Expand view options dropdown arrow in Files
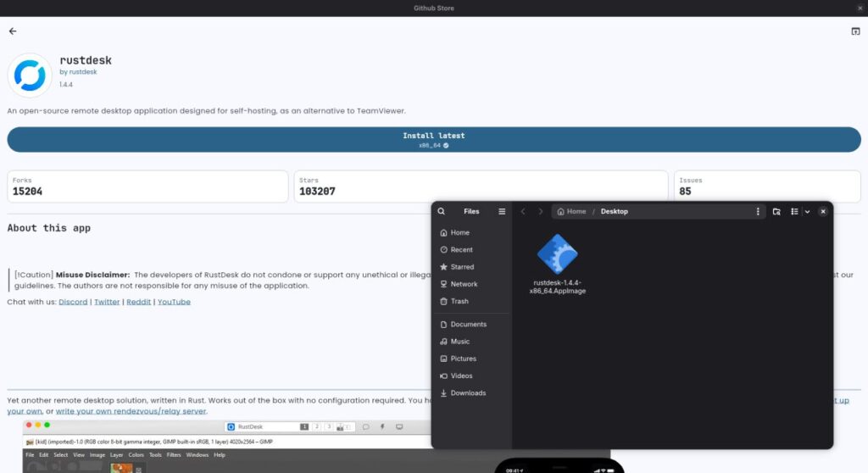The height and width of the screenshot is (473, 868). tap(807, 211)
